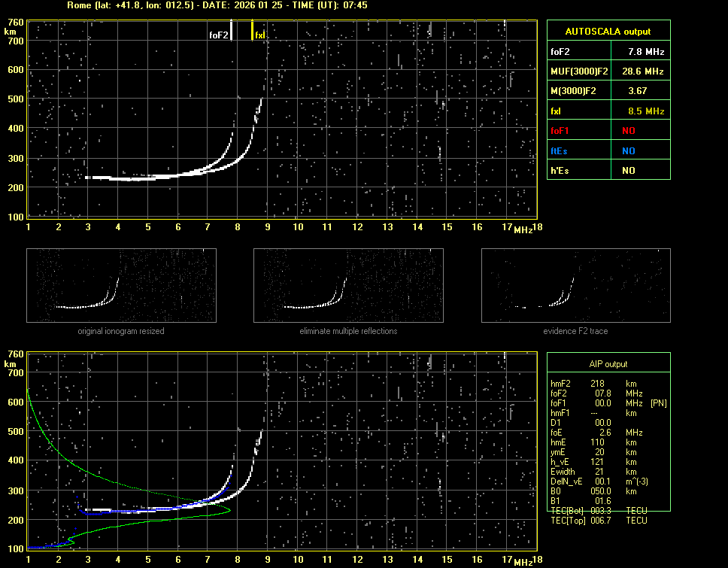
Task: Click the white foF2 marker in top chart
Action: point(231,30)
